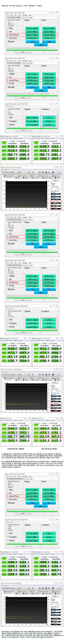Click Exit button in PLEXTOR HD Tune window
This screenshot has width=64, height=644.
[59, 172]
